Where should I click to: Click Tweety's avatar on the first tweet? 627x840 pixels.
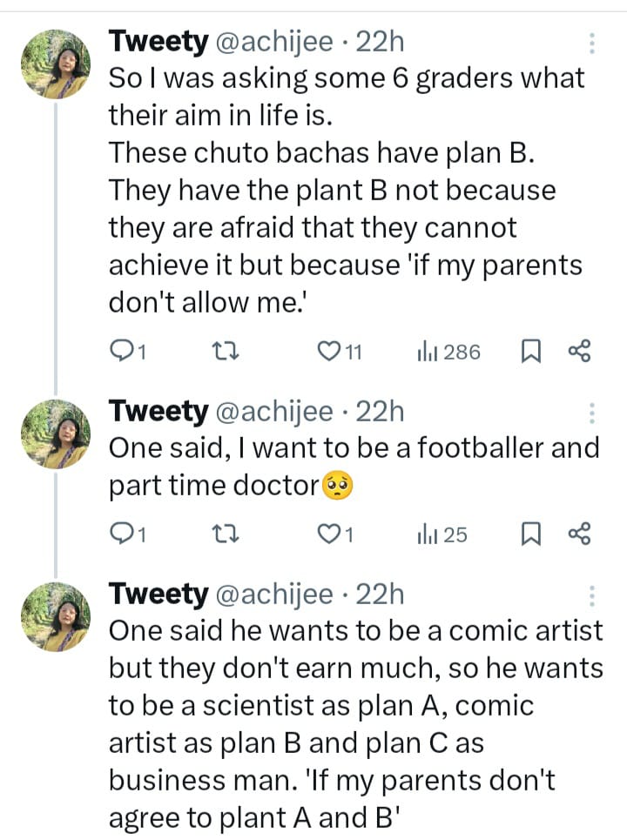(56, 64)
